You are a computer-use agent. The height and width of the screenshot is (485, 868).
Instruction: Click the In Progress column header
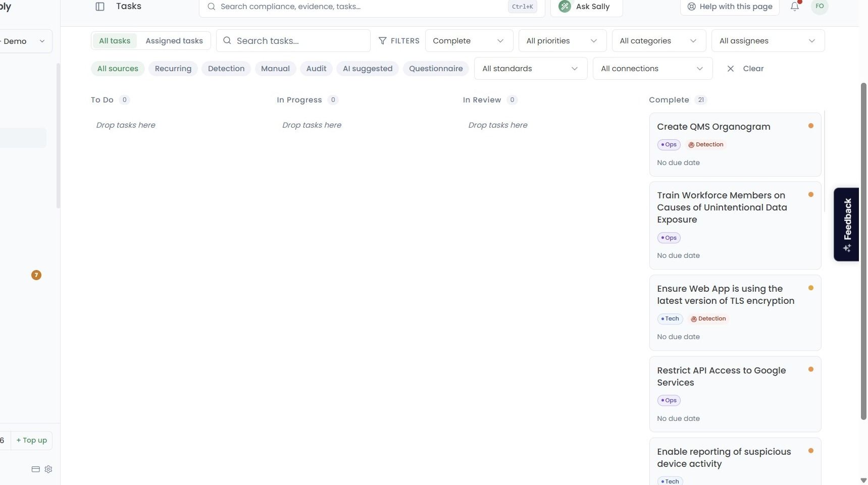click(x=299, y=100)
